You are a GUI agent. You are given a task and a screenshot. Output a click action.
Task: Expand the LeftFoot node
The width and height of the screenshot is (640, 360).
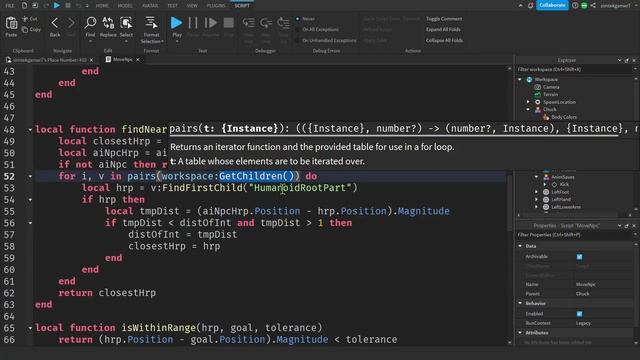point(537,192)
